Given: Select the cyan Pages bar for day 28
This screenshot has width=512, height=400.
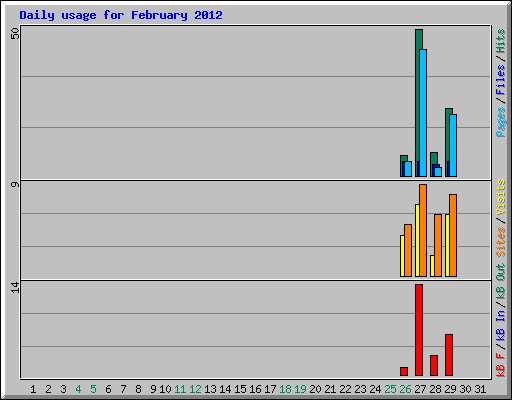Looking at the screenshot, I should [x=438, y=172].
